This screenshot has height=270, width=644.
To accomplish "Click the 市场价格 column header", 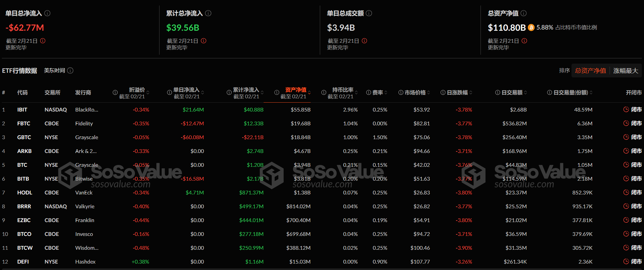I will click(x=415, y=92).
